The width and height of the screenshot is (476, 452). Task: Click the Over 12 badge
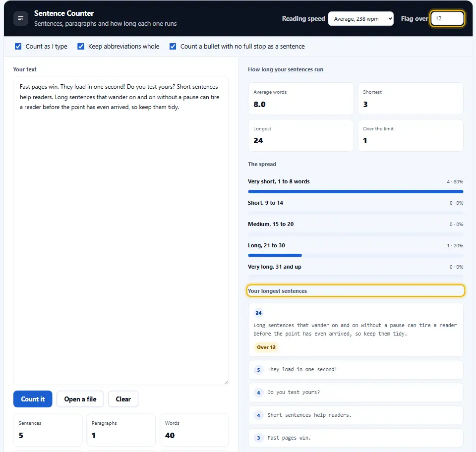[x=266, y=347]
